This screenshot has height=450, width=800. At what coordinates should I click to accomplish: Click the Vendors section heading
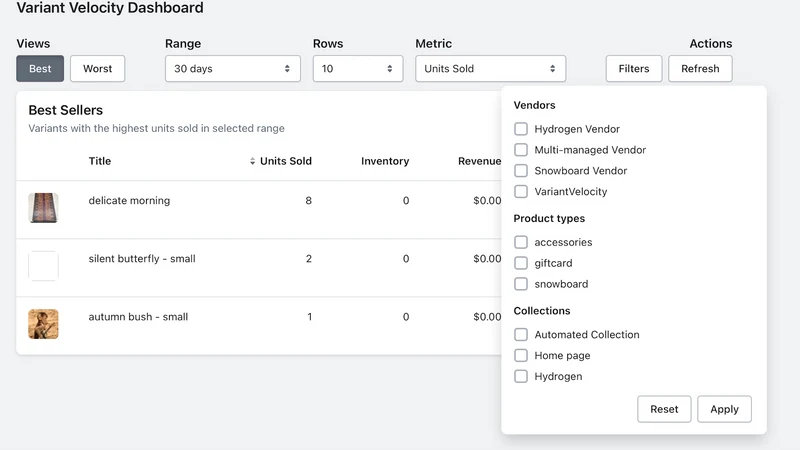click(x=534, y=105)
